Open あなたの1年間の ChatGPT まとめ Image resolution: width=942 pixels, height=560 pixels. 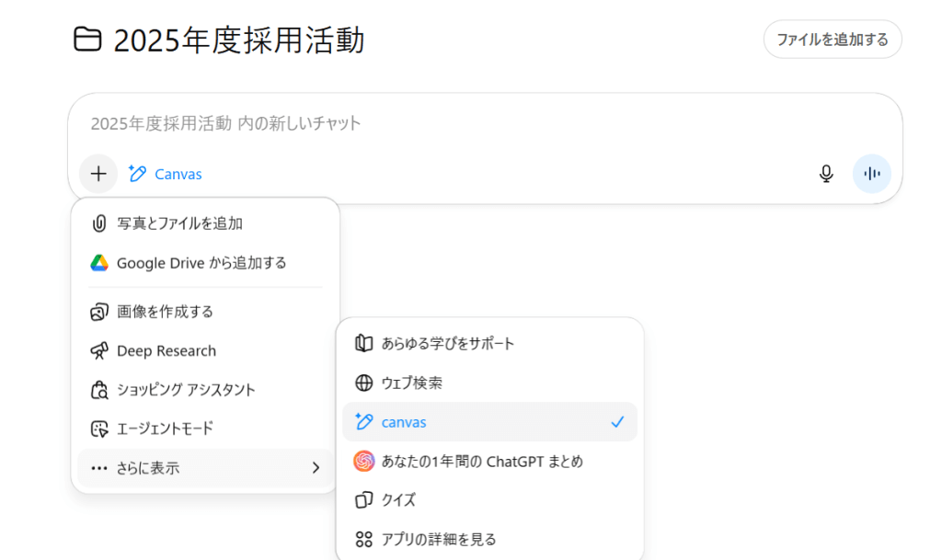point(481,462)
